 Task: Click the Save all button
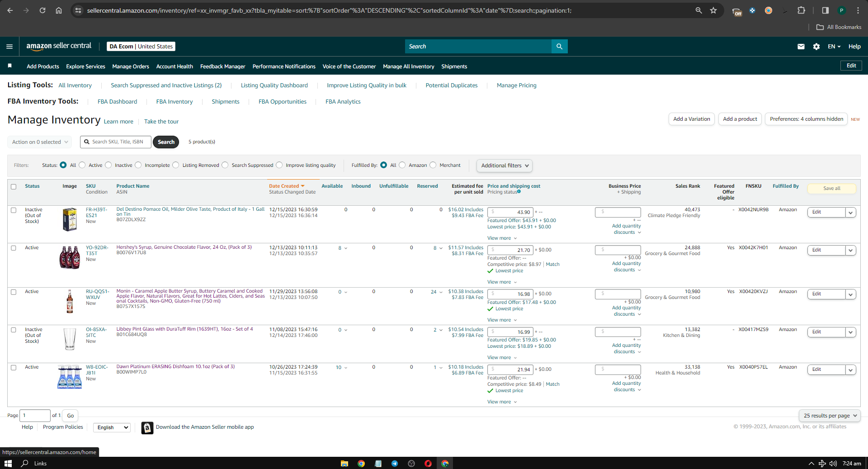pos(832,189)
